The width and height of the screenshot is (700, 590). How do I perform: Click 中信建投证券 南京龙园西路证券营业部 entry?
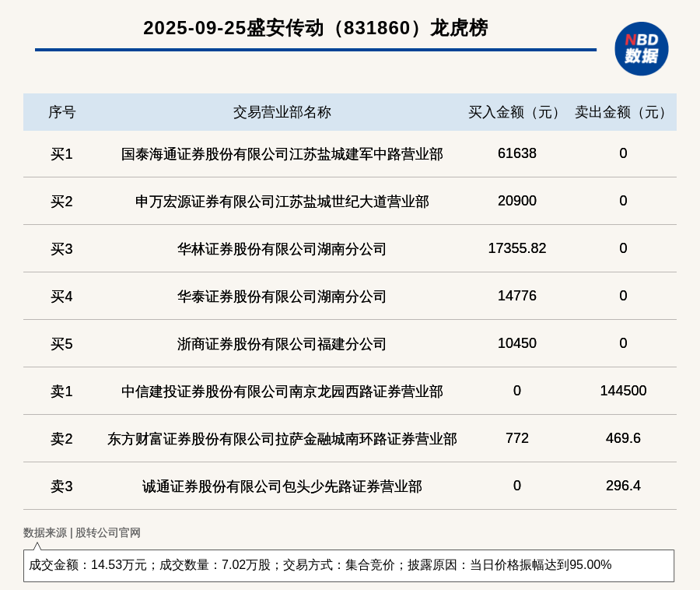click(282, 392)
